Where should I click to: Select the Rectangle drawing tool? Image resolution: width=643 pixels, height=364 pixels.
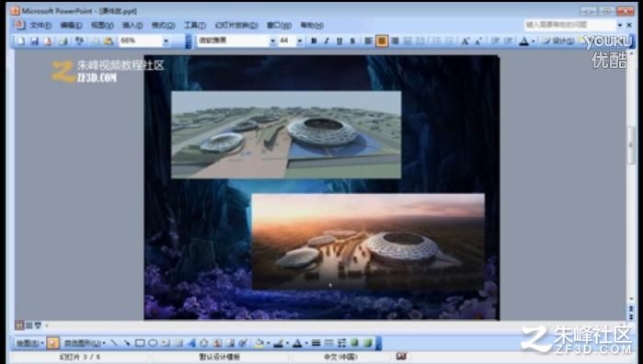140,343
